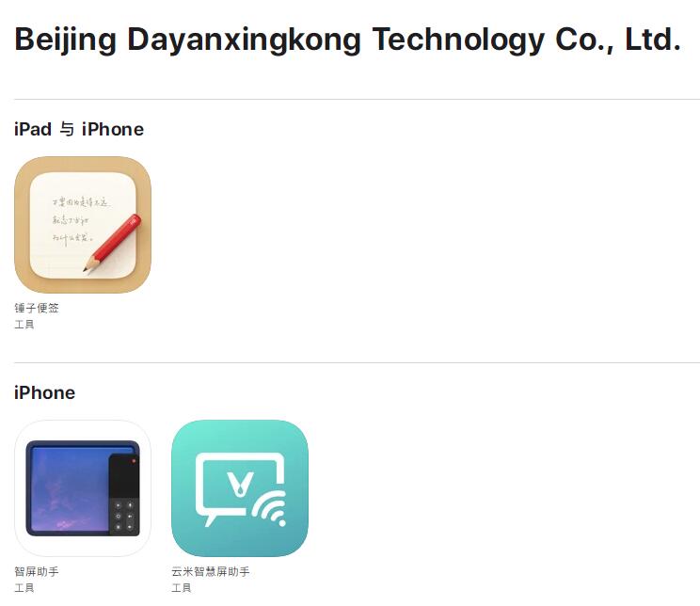The image size is (700, 606).
Task: Click the 工具 category under 云米智慧屏助手
Action: click(182, 588)
